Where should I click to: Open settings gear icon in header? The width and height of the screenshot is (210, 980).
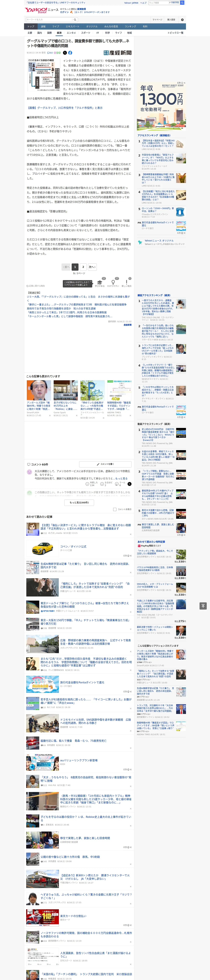pos(182,20)
